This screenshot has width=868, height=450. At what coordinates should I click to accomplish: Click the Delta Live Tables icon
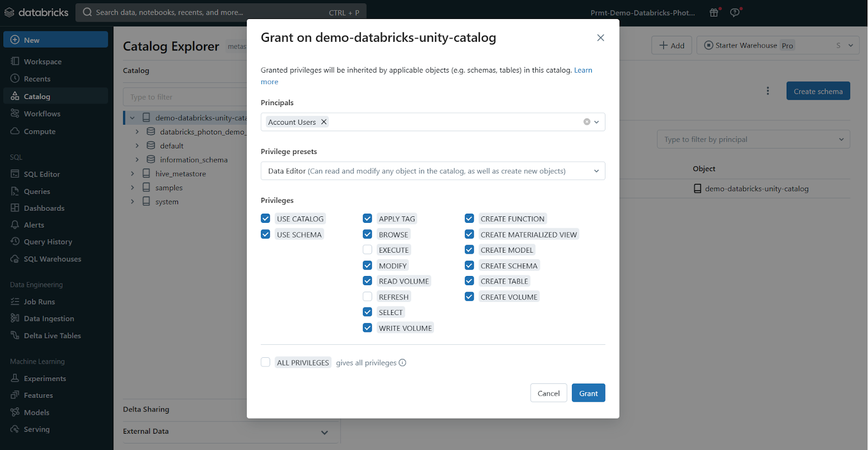tap(15, 336)
